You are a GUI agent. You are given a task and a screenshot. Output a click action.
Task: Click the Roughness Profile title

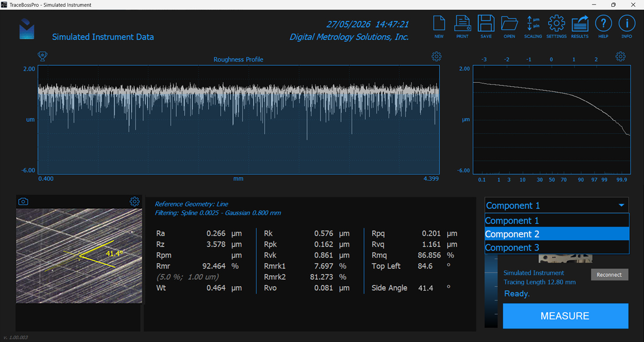(238, 59)
